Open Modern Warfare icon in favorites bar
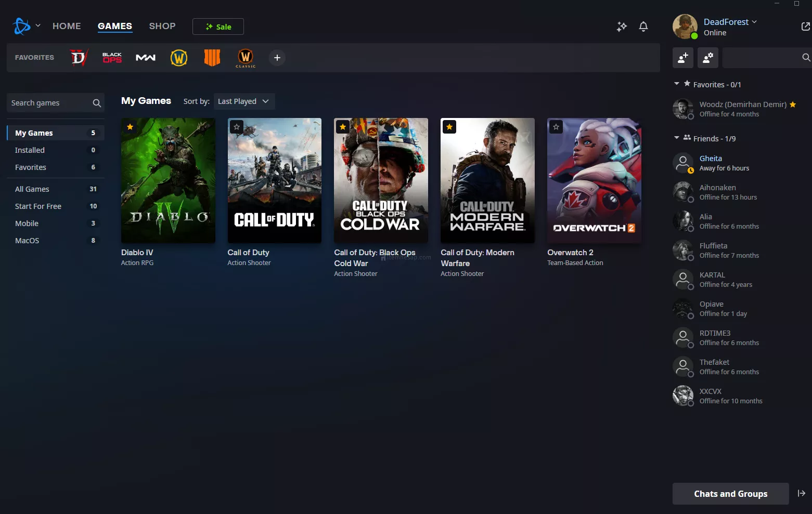This screenshot has height=514, width=812. click(146, 58)
